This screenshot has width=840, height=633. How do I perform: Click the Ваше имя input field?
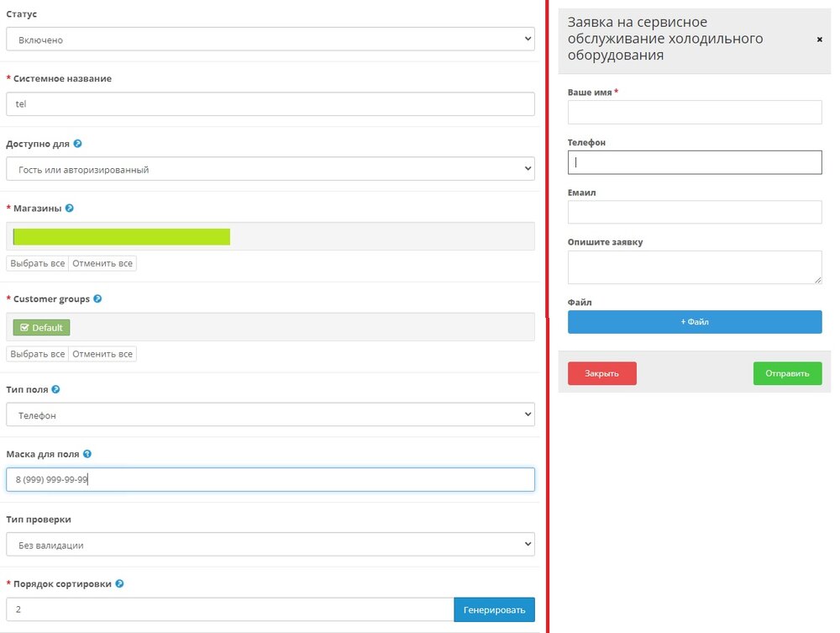point(694,113)
